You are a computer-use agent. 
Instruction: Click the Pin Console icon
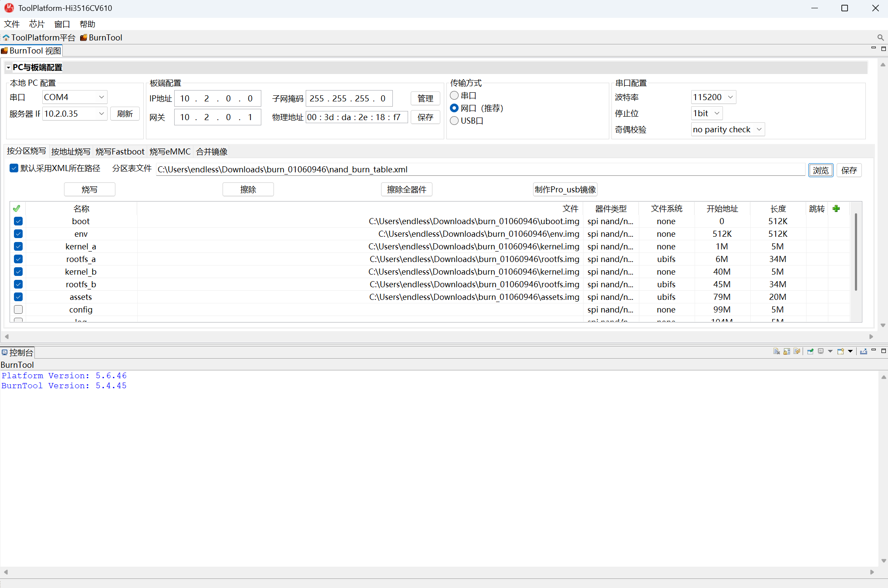(x=810, y=351)
